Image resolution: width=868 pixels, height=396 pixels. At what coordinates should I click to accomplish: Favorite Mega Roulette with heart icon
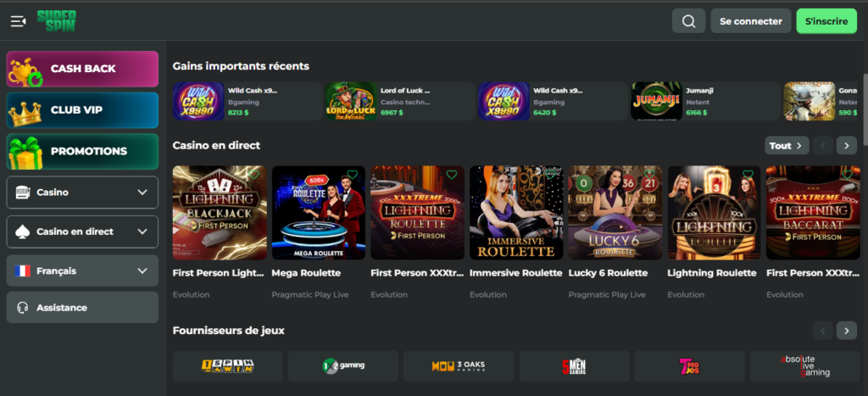(x=352, y=176)
